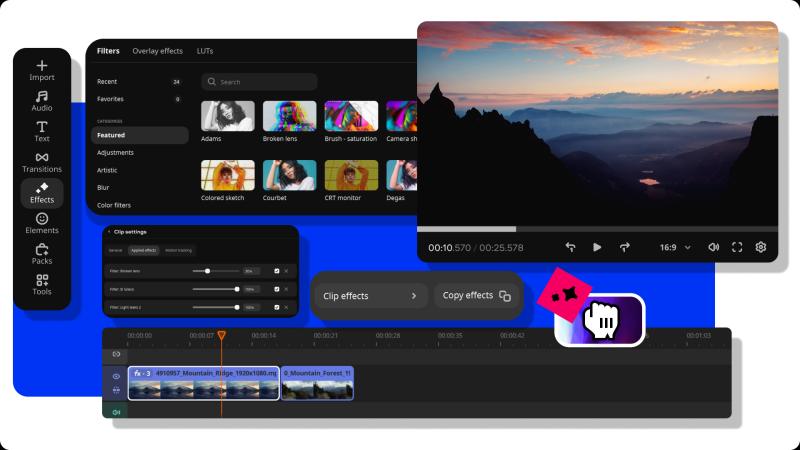This screenshot has height=450, width=800.
Task: Remove the Light leaks filter with X
Action: [286, 307]
